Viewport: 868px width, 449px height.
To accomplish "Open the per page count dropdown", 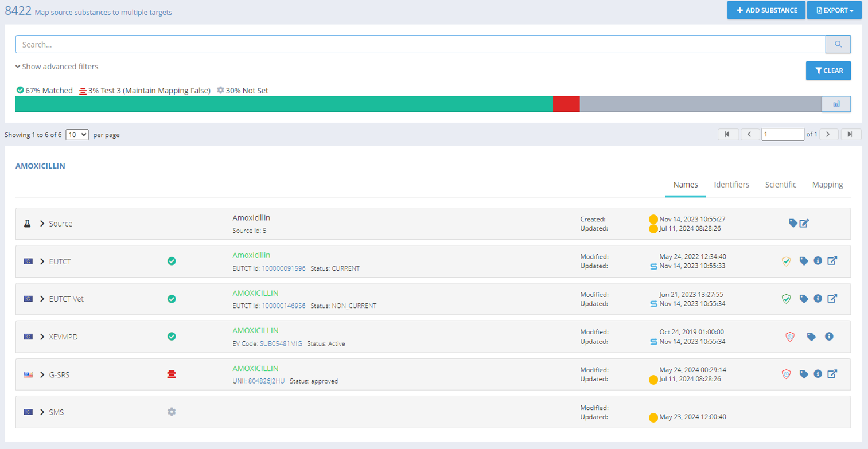I will (x=77, y=135).
